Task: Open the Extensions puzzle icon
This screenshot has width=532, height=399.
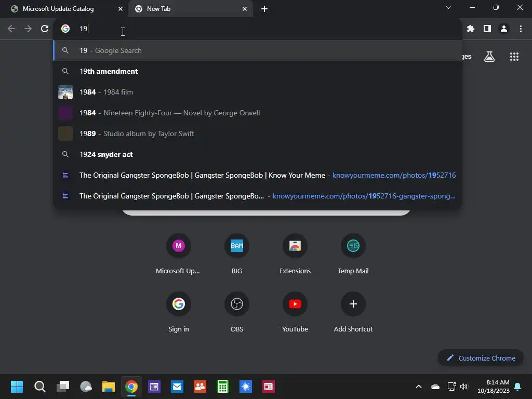Action: [x=470, y=29]
